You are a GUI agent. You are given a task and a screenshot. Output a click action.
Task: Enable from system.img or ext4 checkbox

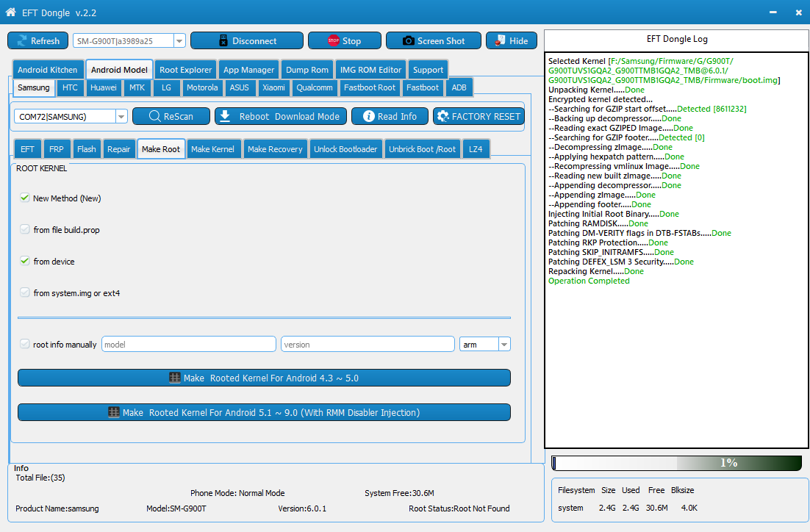(24, 292)
